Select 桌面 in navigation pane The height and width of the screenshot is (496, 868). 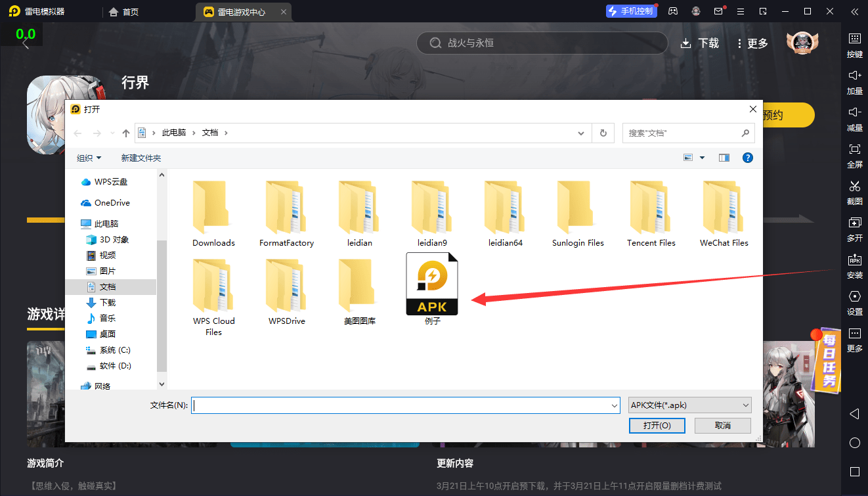[102, 334]
